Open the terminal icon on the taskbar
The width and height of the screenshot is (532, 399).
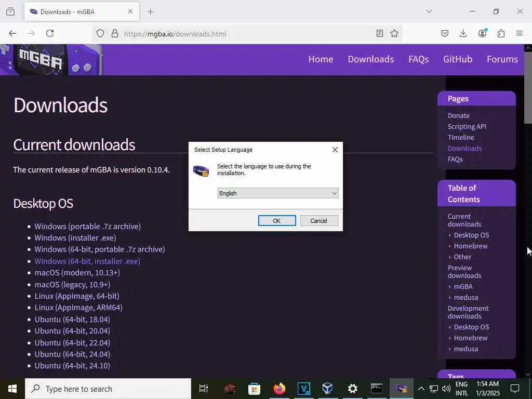pos(377,389)
